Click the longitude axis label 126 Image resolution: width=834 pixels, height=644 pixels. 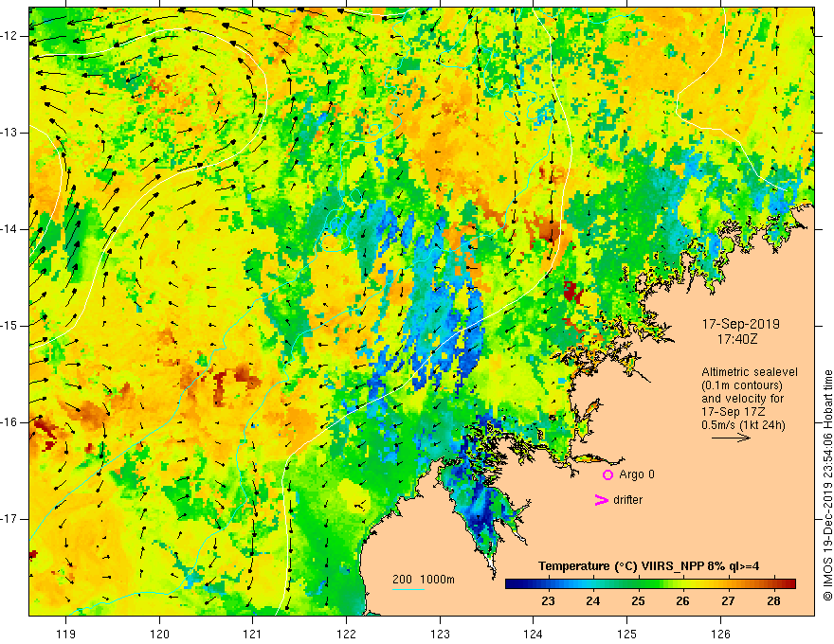[x=720, y=634]
